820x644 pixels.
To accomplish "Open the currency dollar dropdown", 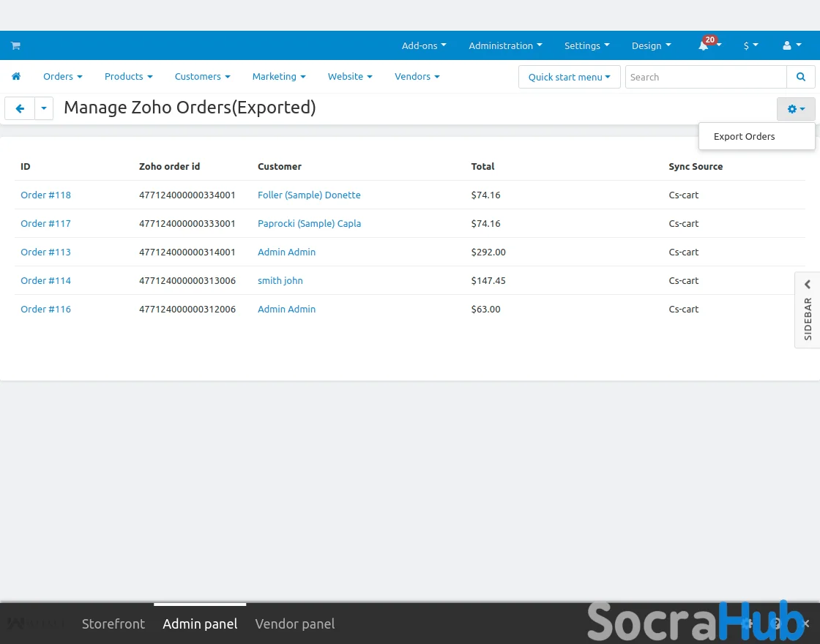I will click(750, 45).
